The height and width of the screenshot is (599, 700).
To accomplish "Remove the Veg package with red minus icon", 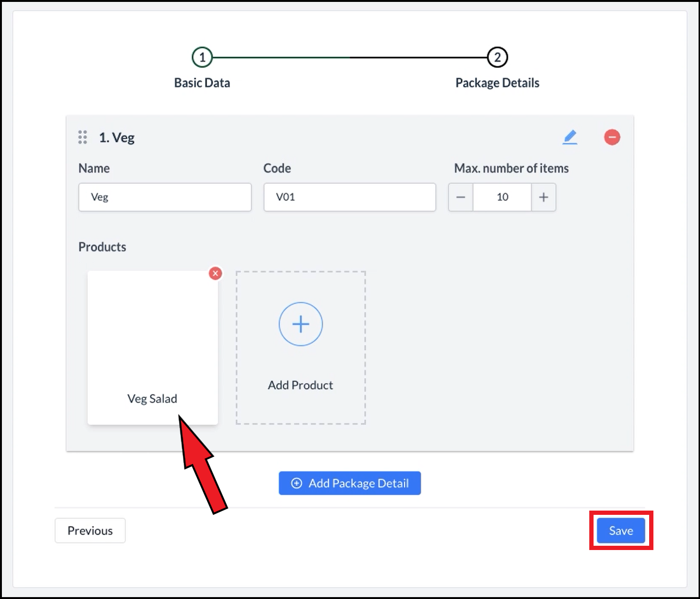I will [x=612, y=137].
